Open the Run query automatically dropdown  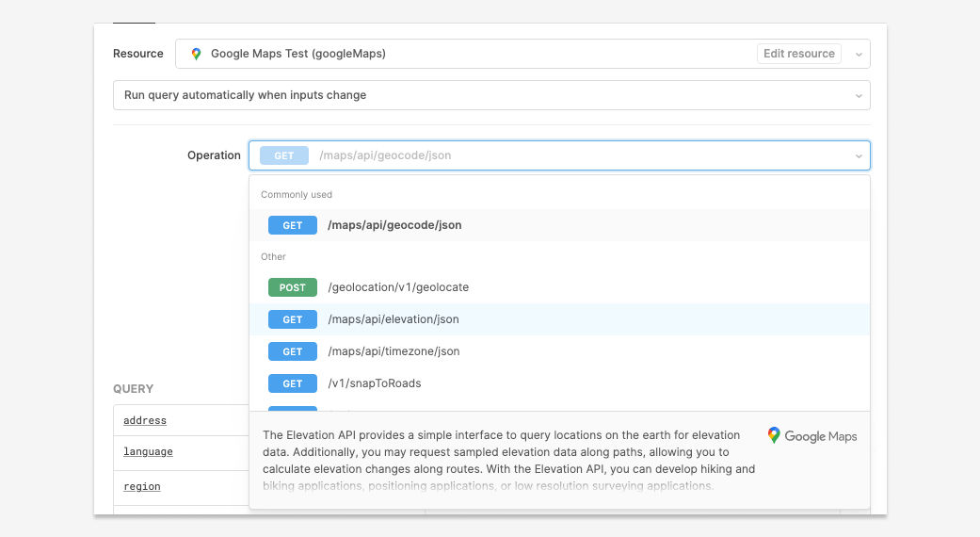click(491, 95)
